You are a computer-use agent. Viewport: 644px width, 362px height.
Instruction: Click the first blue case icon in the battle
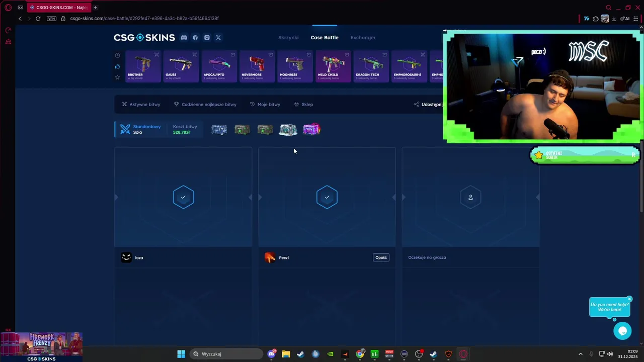click(x=219, y=130)
